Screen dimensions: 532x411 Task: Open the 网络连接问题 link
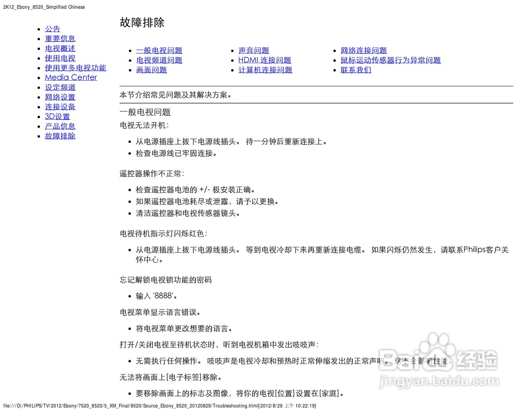364,50
